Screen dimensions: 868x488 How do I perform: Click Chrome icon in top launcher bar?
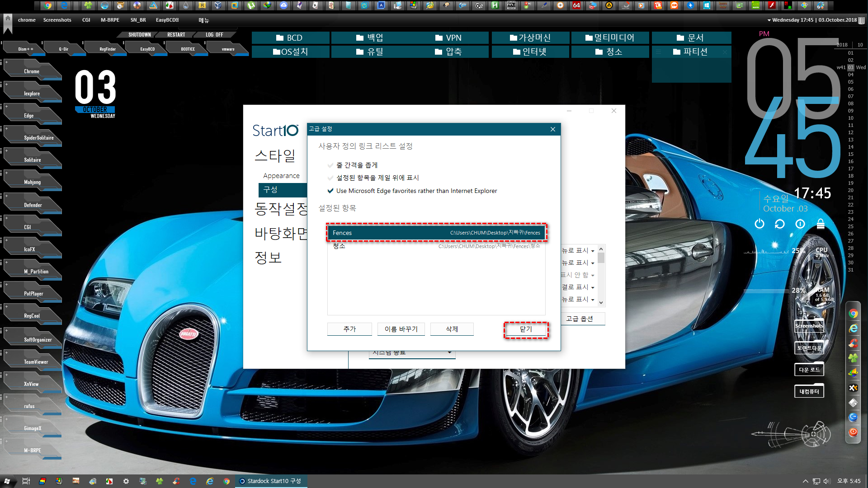point(47,5)
